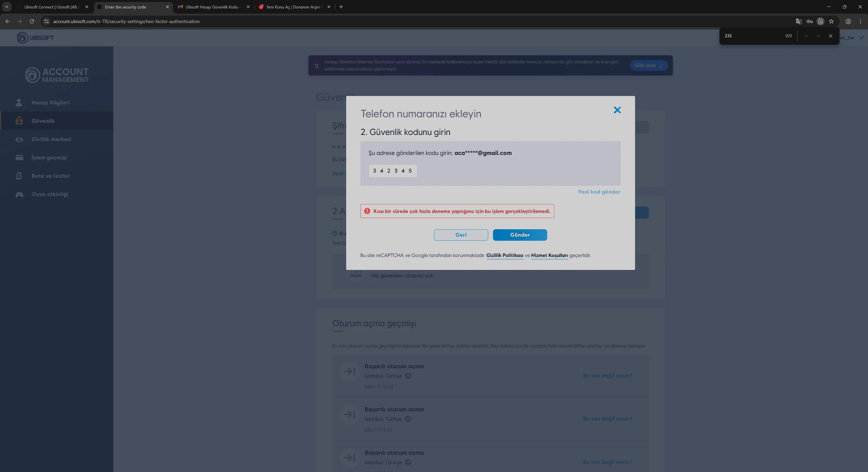Open a new browser tab with plus

pyautogui.click(x=341, y=7)
